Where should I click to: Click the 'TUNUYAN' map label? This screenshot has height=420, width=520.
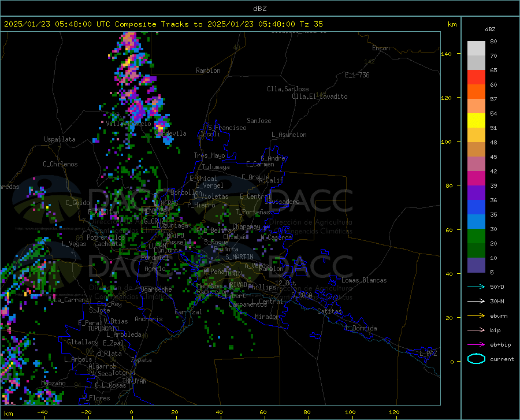click(x=134, y=381)
